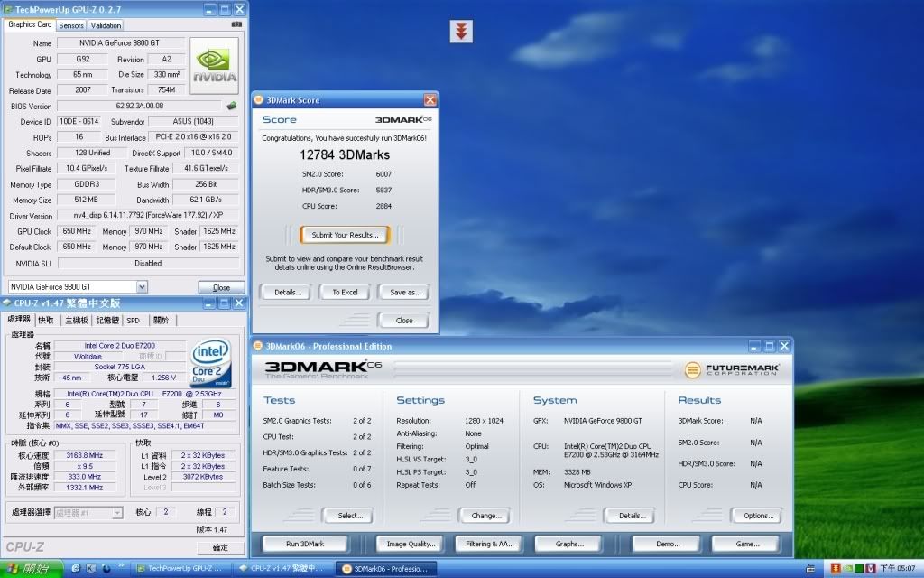
Task: Click GPU-Z Name field NVIDIA GeForce 9800 GT
Action: [x=120, y=43]
